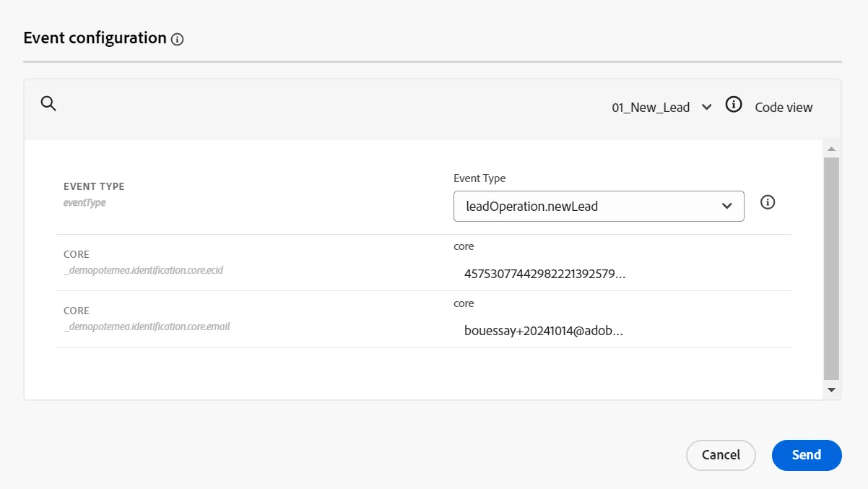The width and height of the screenshot is (868, 489).
Task: Click the vertical scrollbar thumb
Action: click(x=831, y=268)
